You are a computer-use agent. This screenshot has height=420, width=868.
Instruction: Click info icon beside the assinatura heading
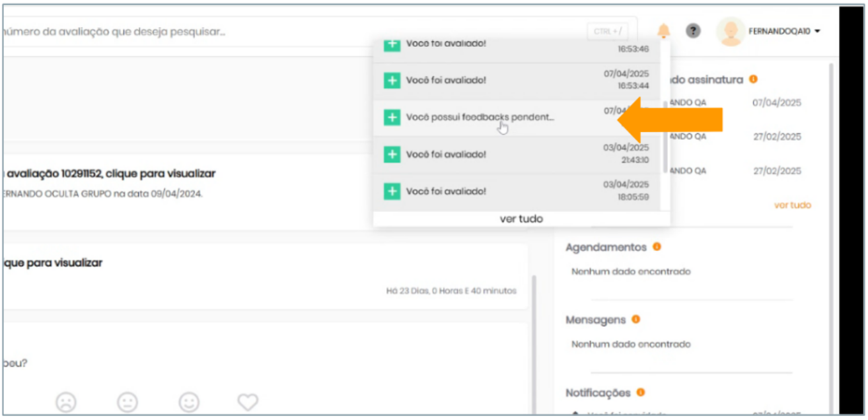753,79
